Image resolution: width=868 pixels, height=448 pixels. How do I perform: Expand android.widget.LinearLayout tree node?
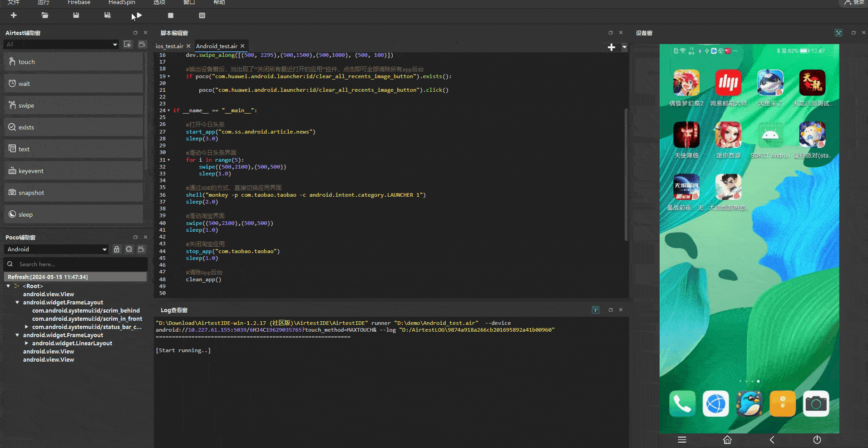(27, 343)
